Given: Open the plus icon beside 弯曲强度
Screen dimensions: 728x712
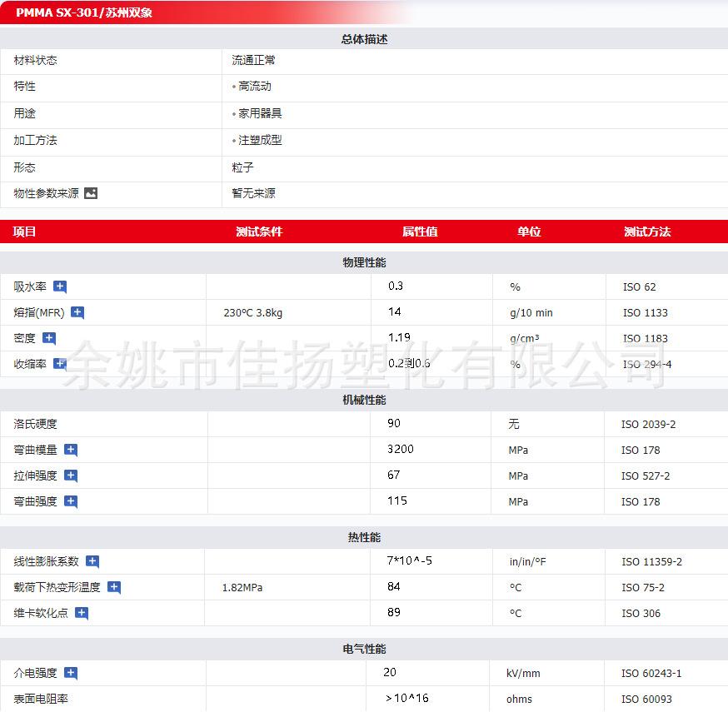Looking at the screenshot, I should coord(71,501).
